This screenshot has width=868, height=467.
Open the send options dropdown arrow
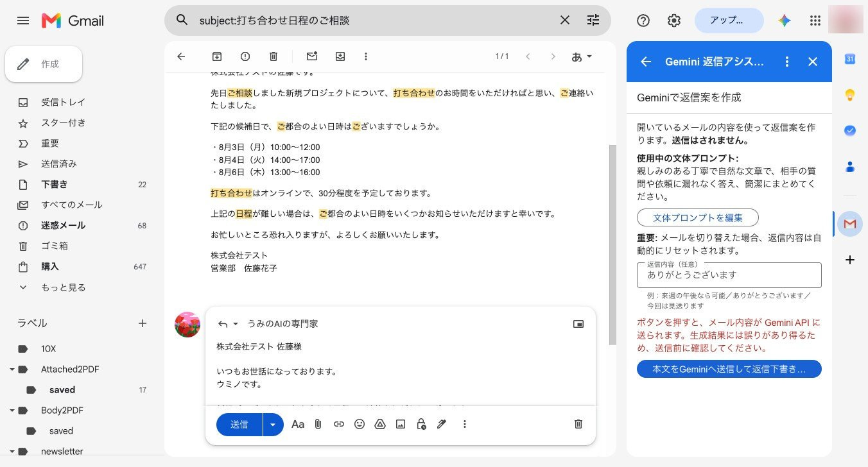[x=273, y=424]
